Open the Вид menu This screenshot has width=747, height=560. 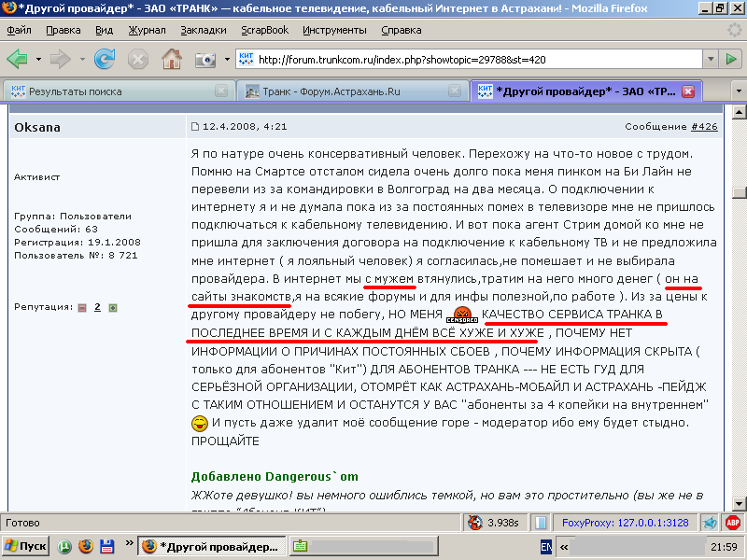coord(105,30)
